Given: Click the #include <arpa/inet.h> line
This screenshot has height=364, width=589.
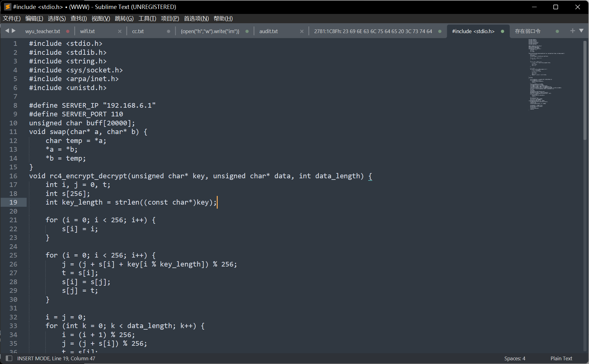Looking at the screenshot, I should click(x=74, y=79).
